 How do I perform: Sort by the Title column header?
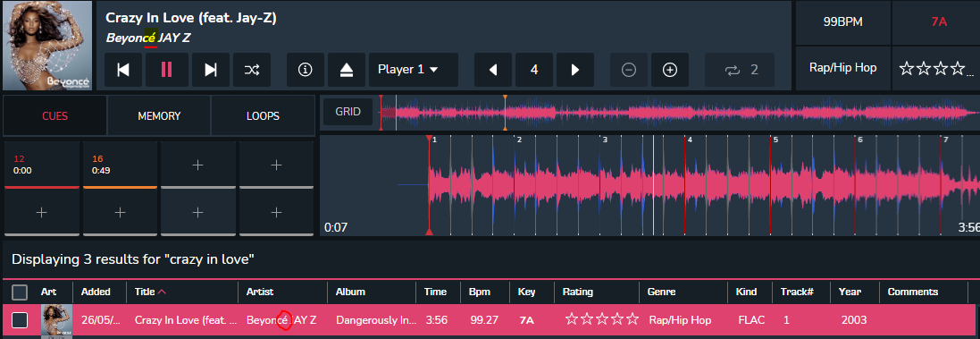coord(151,292)
